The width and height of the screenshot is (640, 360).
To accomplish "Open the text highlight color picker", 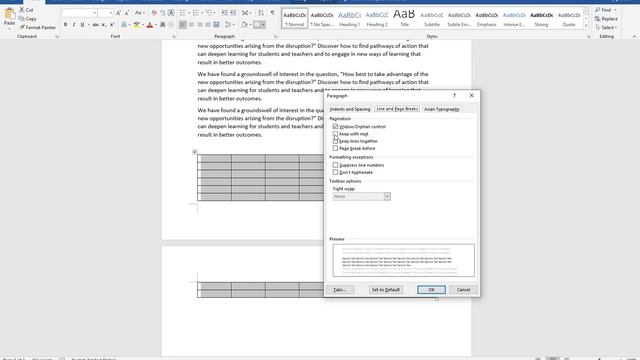I will point(142,25).
